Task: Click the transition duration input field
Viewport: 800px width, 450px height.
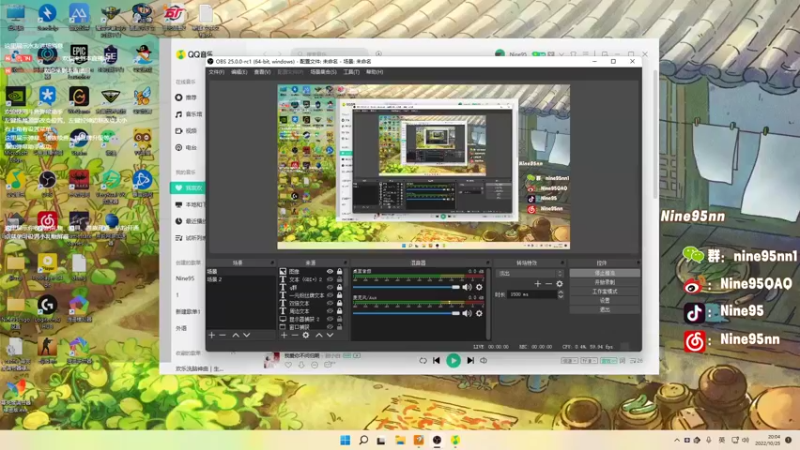Action: [532, 294]
